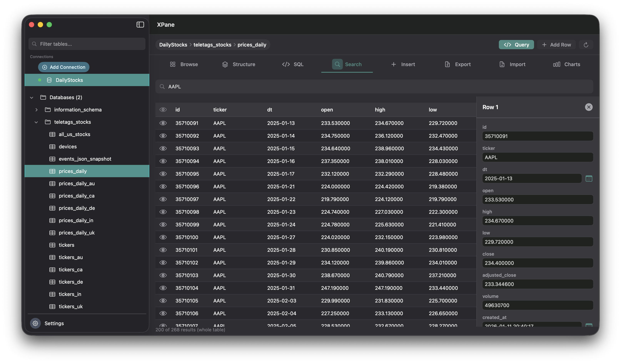Toggle eye icon for row 35710093
Screen dimensions: 621x364
point(163,148)
